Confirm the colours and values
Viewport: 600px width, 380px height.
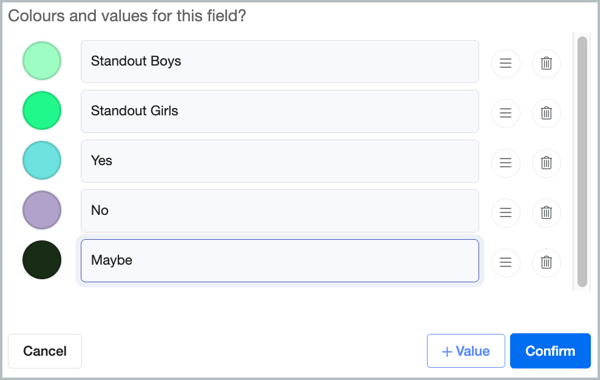[x=550, y=351]
